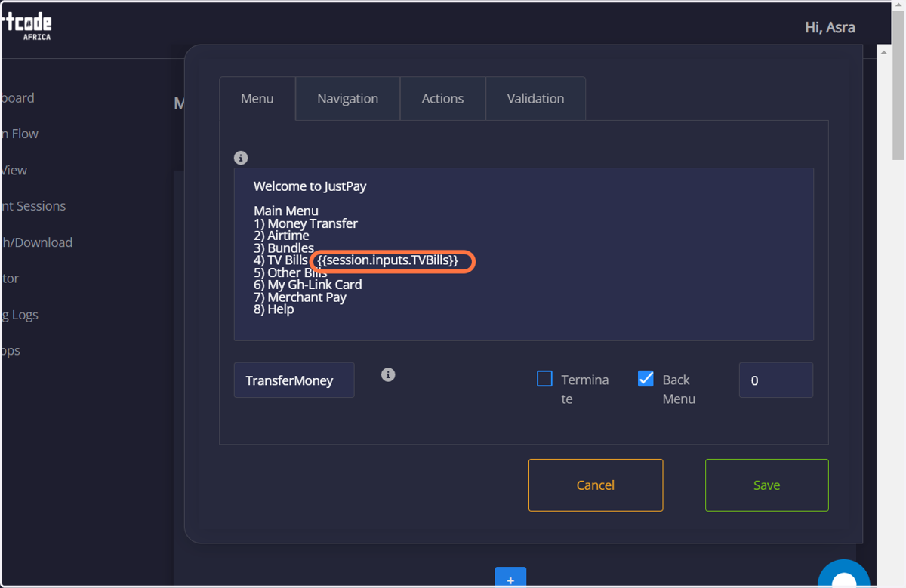Click the TransferMoney name field

pos(294,380)
